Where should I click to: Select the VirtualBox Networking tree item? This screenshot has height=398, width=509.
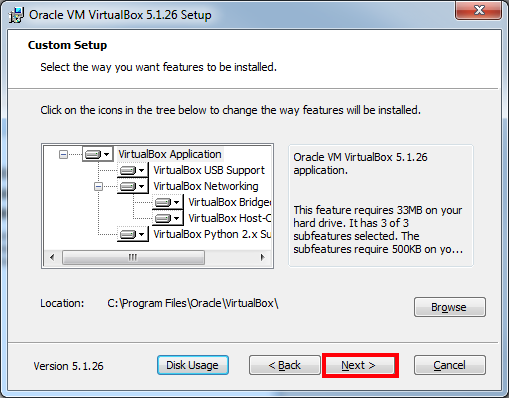click(x=206, y=186)
